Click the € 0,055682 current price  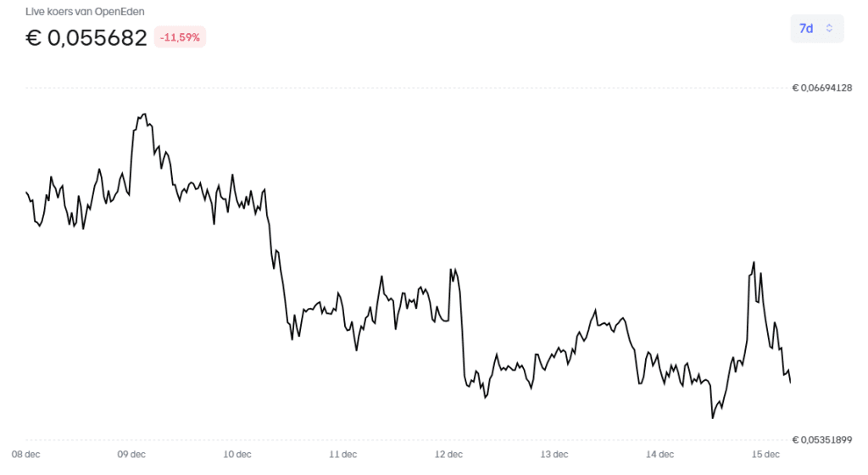87,37
